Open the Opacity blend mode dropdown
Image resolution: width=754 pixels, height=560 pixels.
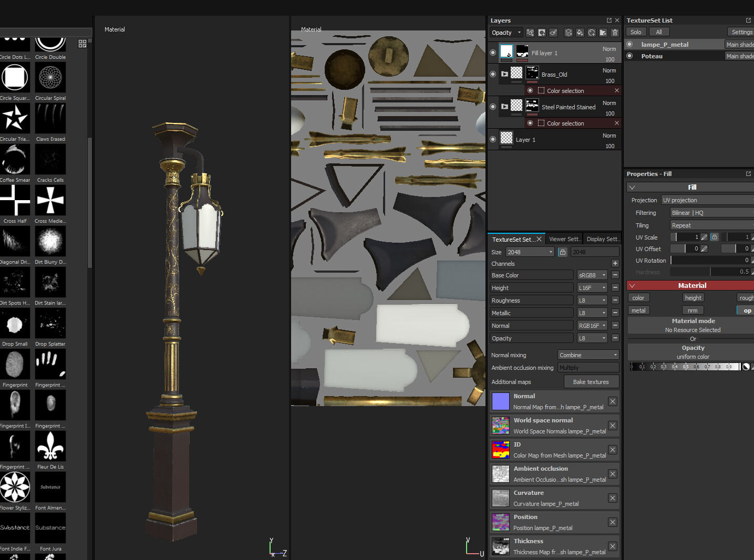(505, 32)
